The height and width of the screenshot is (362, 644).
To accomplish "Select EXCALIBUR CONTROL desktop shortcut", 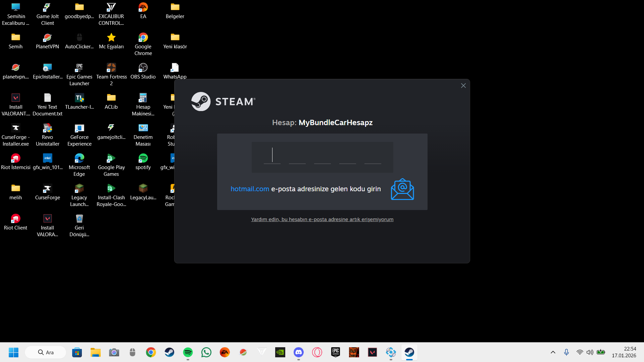I will pyautogui.click(x=111, y=14).
